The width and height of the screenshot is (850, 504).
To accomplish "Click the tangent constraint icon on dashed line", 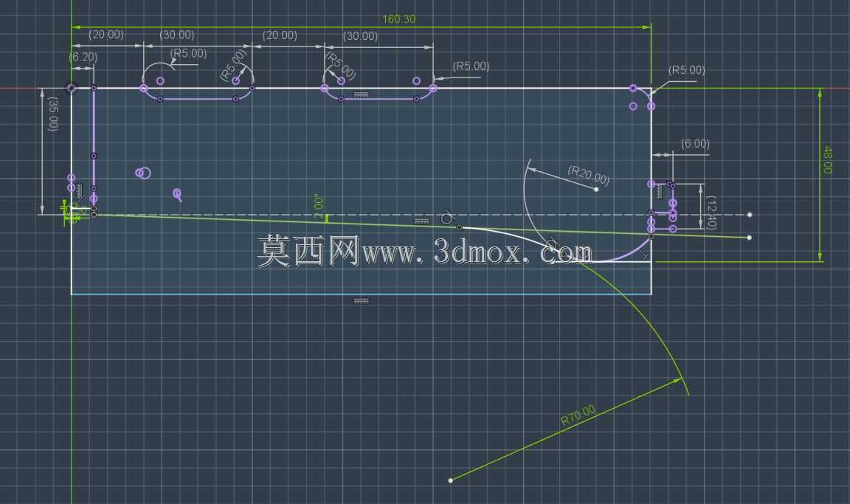I will pos(446,217).
